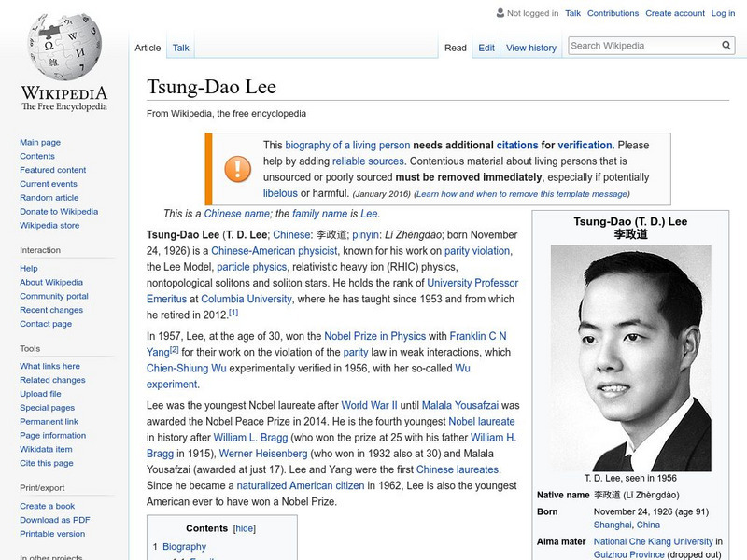
Task: Open the Talk tab
Action: click(180, 48)
